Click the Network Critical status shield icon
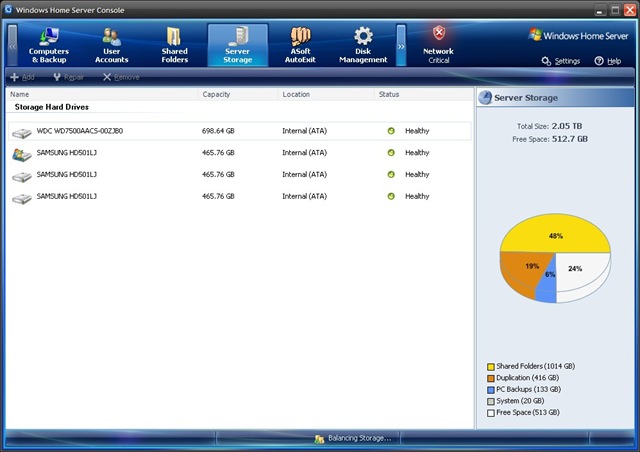This screenshot has width=640, height=452. click(x=439, y=33)
